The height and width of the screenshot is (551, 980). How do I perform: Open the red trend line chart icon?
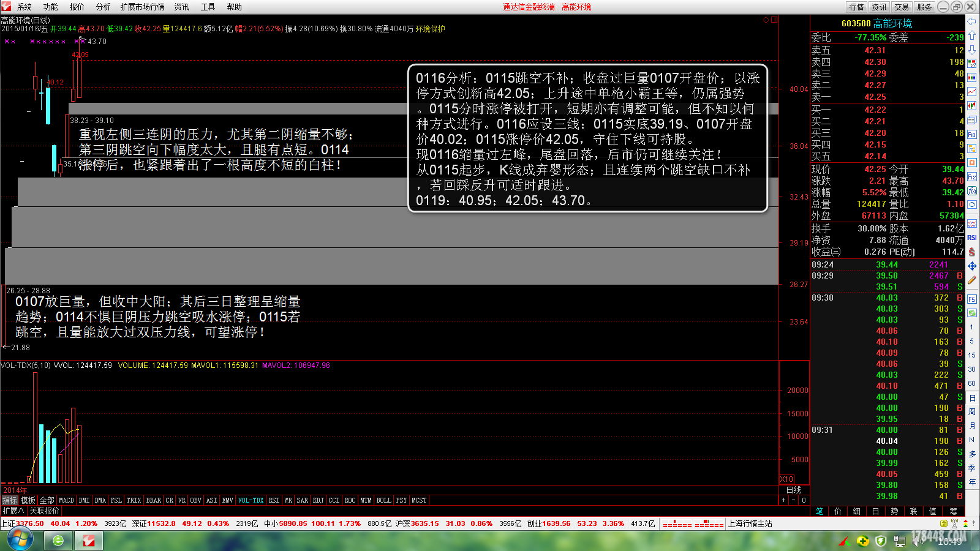(x=972, y=92)
